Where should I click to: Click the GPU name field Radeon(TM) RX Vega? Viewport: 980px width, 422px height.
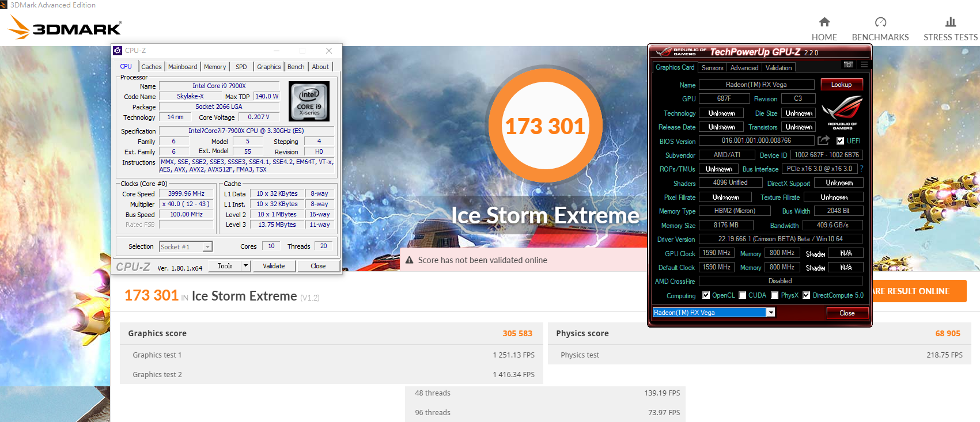click(x=756, y=85)
